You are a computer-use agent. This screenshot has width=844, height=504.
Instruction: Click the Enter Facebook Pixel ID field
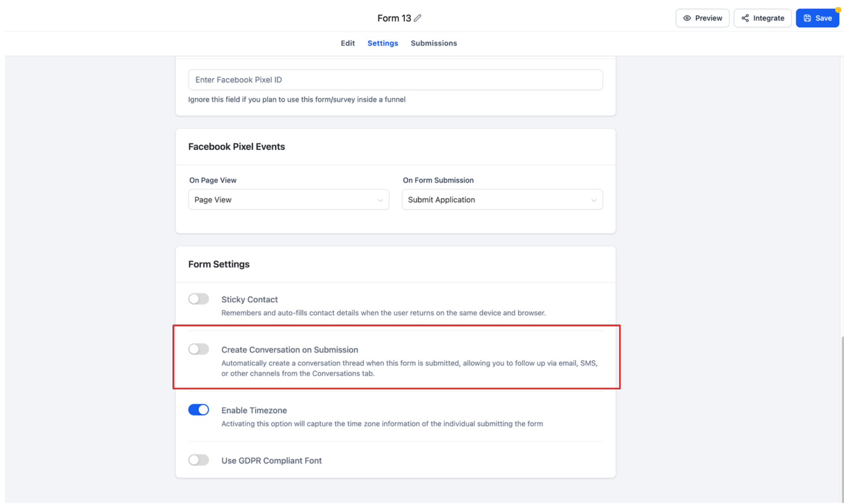[395, 80]
